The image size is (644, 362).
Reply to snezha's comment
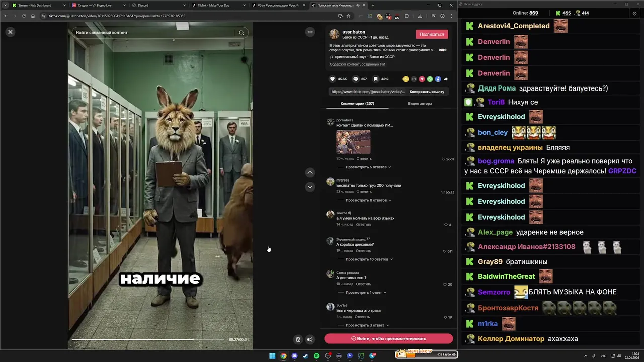[x=364, y=224]
